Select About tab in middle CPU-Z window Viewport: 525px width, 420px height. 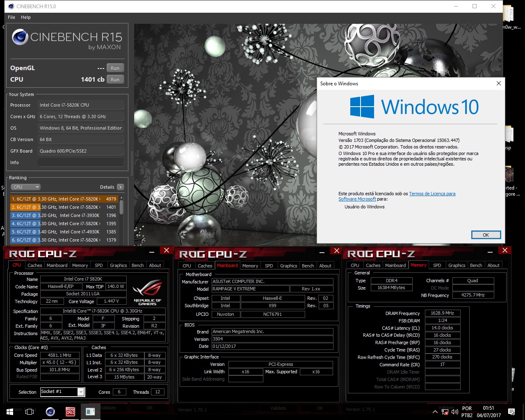(325, 266)
